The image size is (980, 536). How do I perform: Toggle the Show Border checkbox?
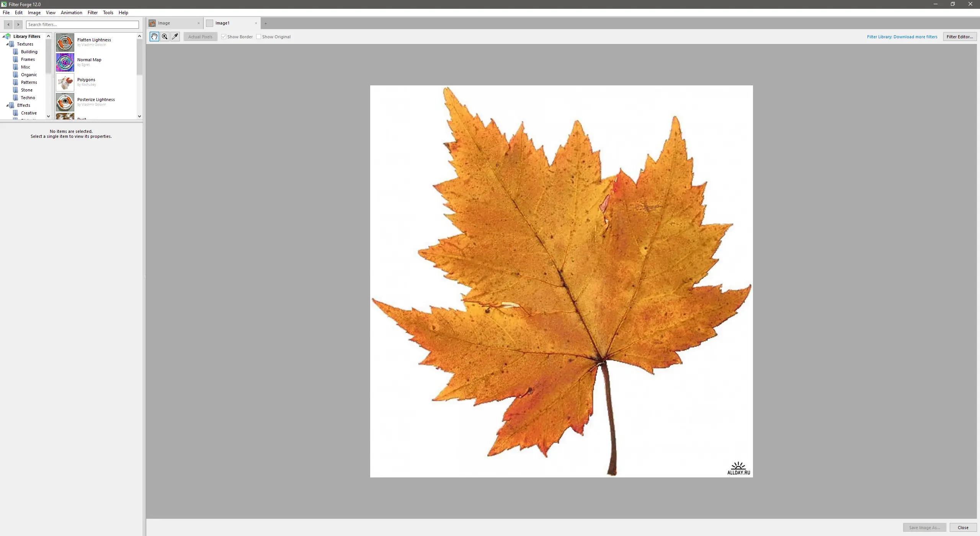coord(224,37)
